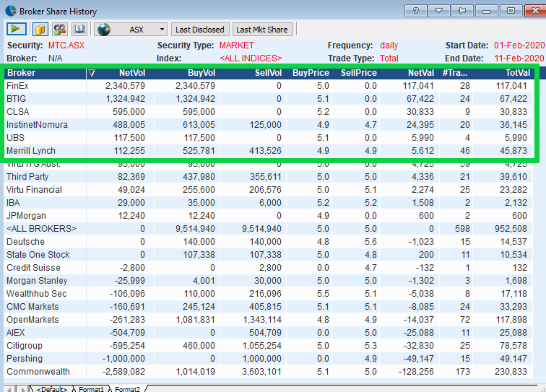Click the MARKET security type value
Image resolution: width=546 pixels, height=392 pixels.
pos(236,45)
